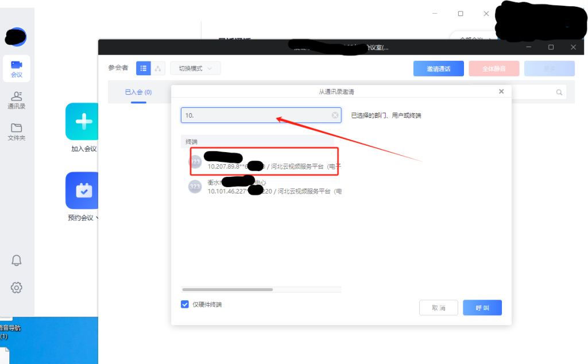Click the participant search magnifier icon
Viewport: 588px width, 364px height.
pos(559,92)
